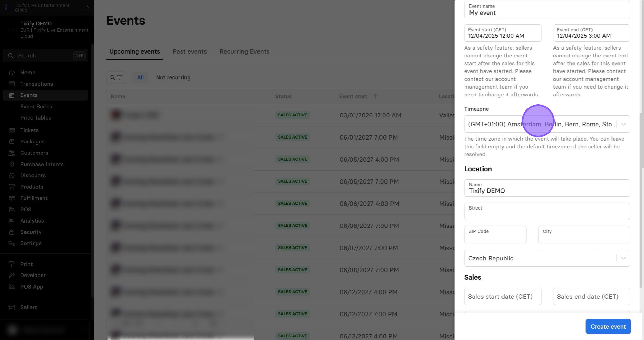Click the Transactions card icon
This screenshot has height=340, width=644.
coord(11,84)
